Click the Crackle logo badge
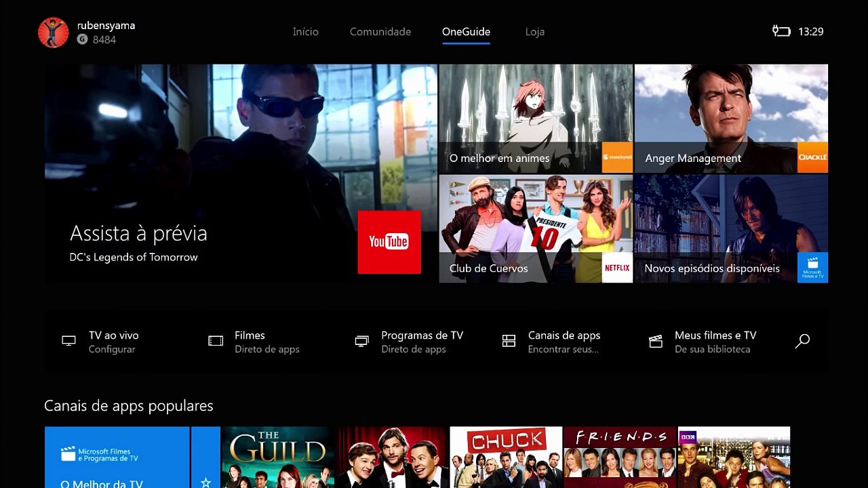The width and height of the screenshot is (868, 488). point(812,157)
